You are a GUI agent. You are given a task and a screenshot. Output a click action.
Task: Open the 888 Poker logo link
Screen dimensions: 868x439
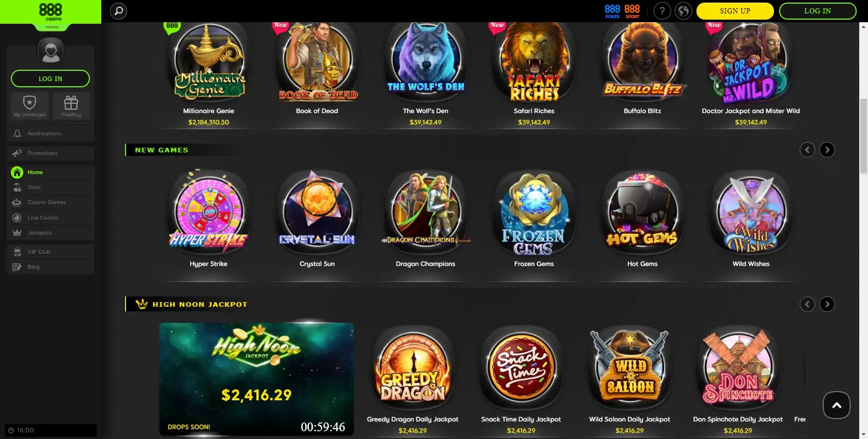coord(612,11)
